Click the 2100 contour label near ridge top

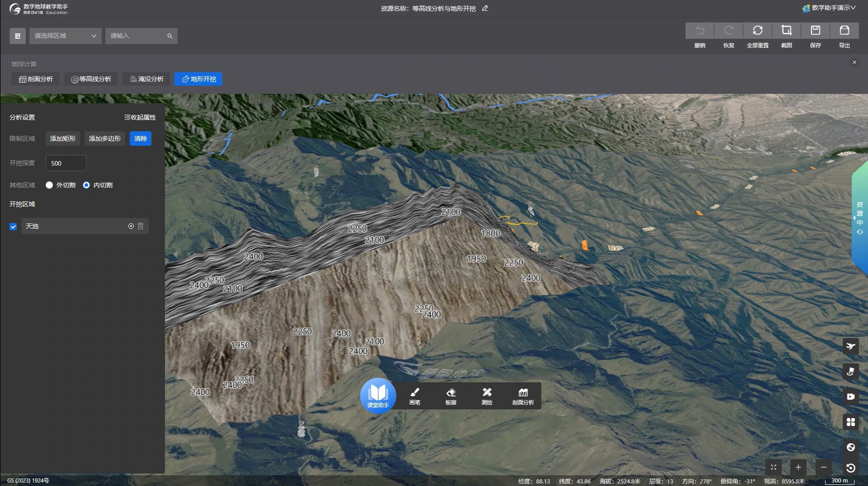click(x=451, y=212)
